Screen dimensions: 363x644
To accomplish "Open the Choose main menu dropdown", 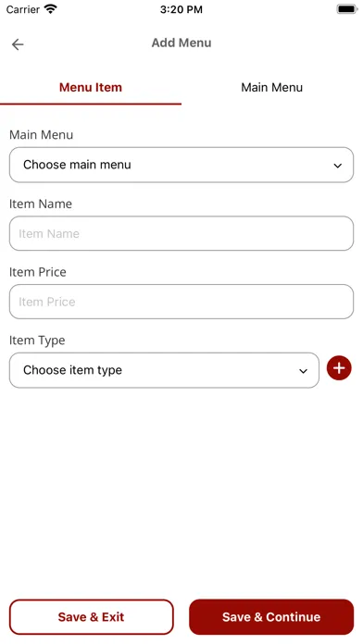I will (181, 165).
